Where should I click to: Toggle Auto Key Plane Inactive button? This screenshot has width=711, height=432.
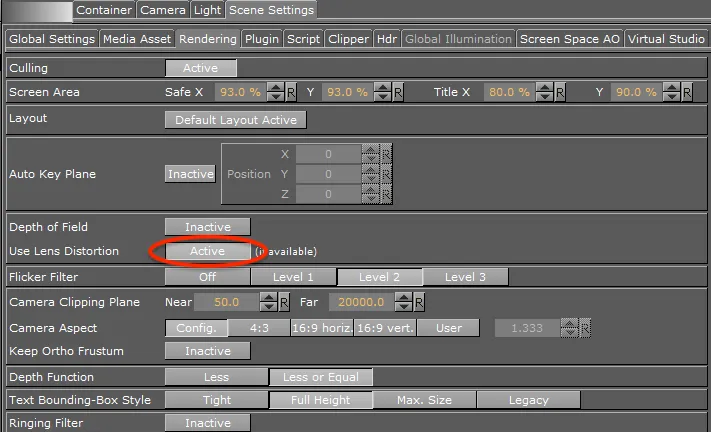click(x=190, y=174)
